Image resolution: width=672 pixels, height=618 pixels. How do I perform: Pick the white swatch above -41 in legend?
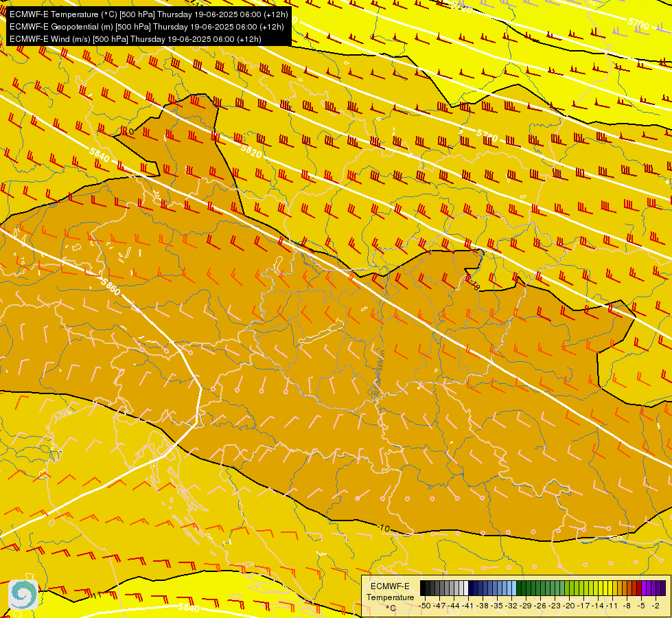[466, 588]
